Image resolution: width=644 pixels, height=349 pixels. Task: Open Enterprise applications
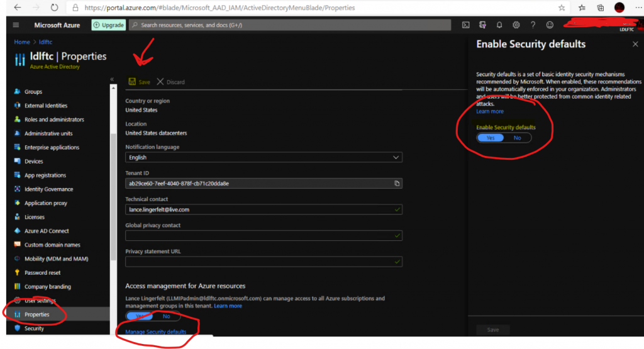tap(52, 147)
